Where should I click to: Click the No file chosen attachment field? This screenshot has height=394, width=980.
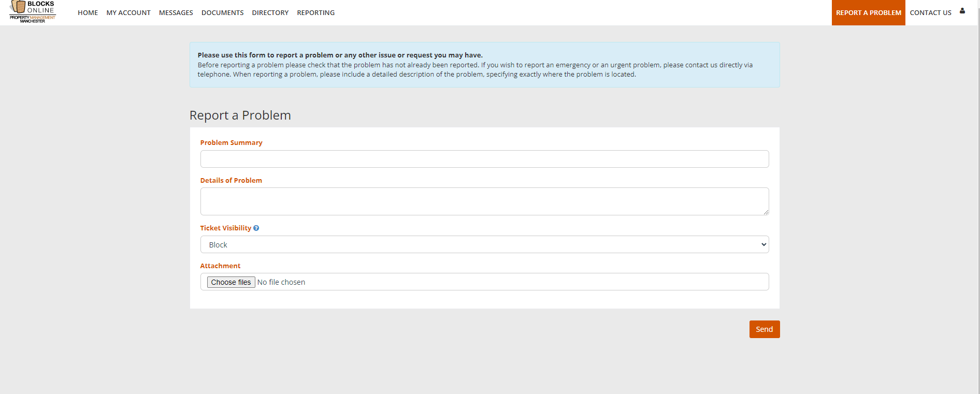pyautogui.click(x=484, y=282)
